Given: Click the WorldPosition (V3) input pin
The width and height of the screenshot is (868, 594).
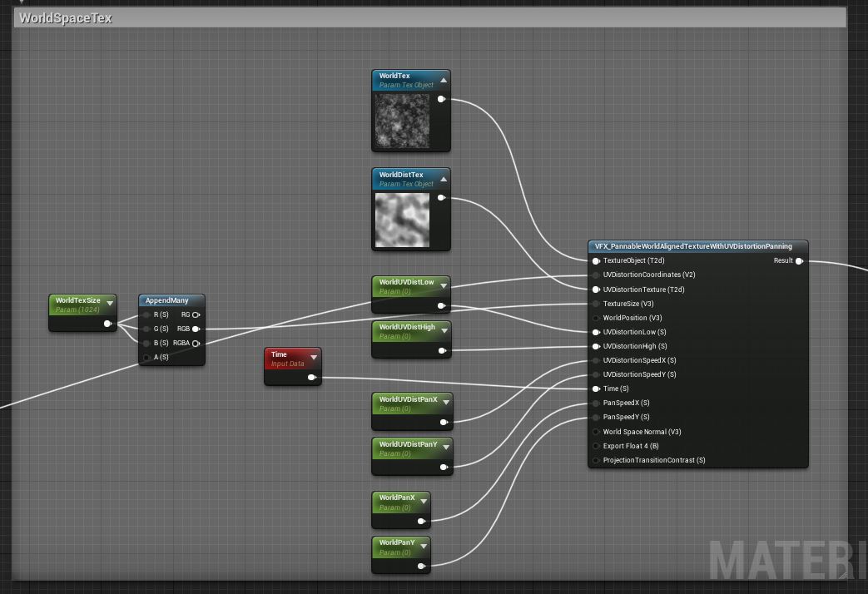Looking at the screenshot, I should [596, 318].
